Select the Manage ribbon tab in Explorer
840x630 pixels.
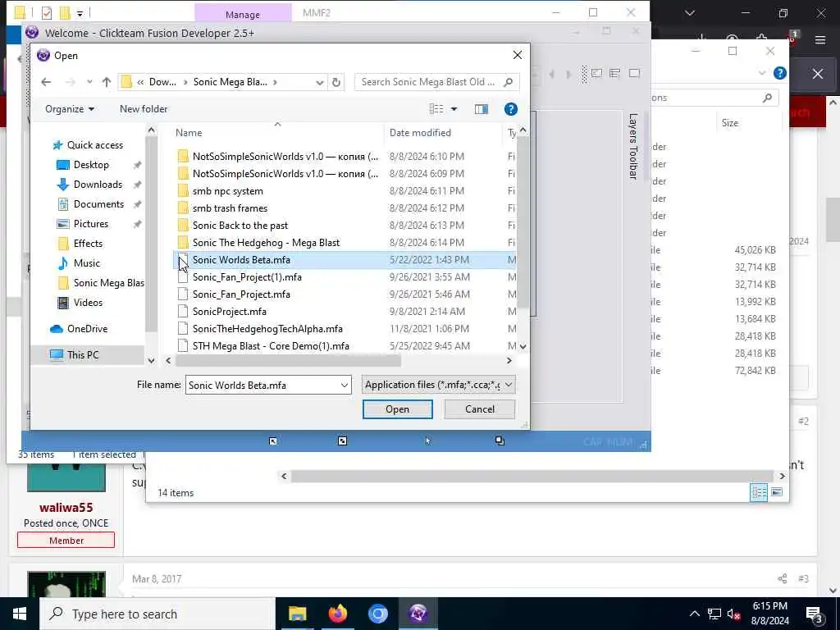pos(243,15)
